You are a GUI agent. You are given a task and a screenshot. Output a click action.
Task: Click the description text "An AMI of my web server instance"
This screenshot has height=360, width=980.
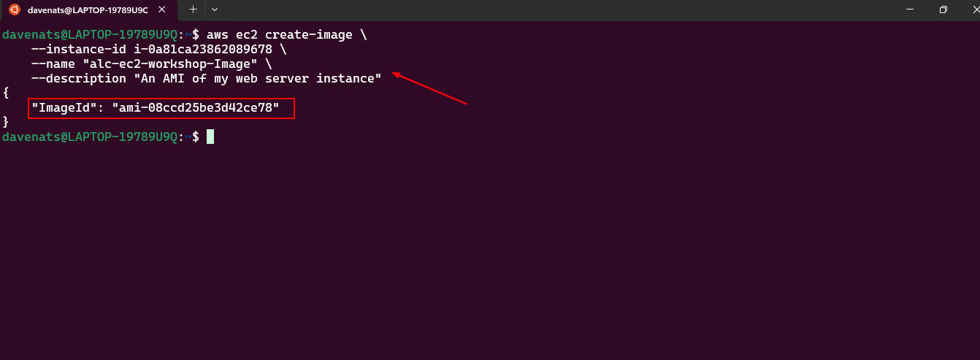point(258,79)
